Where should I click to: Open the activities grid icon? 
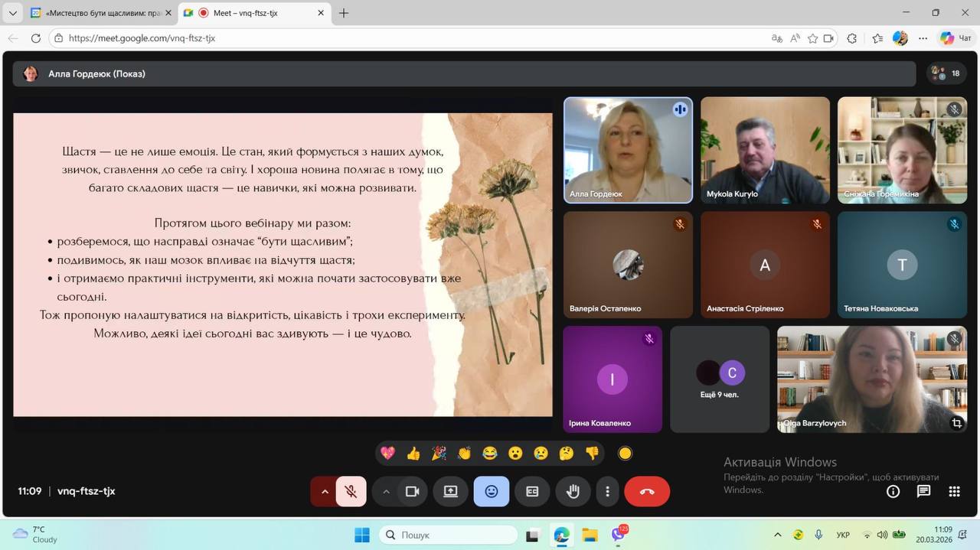[954, 492]
